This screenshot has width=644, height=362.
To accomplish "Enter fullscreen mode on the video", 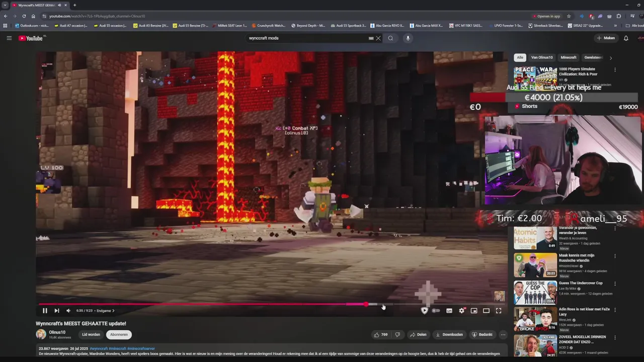I will (x=499, y=311).
